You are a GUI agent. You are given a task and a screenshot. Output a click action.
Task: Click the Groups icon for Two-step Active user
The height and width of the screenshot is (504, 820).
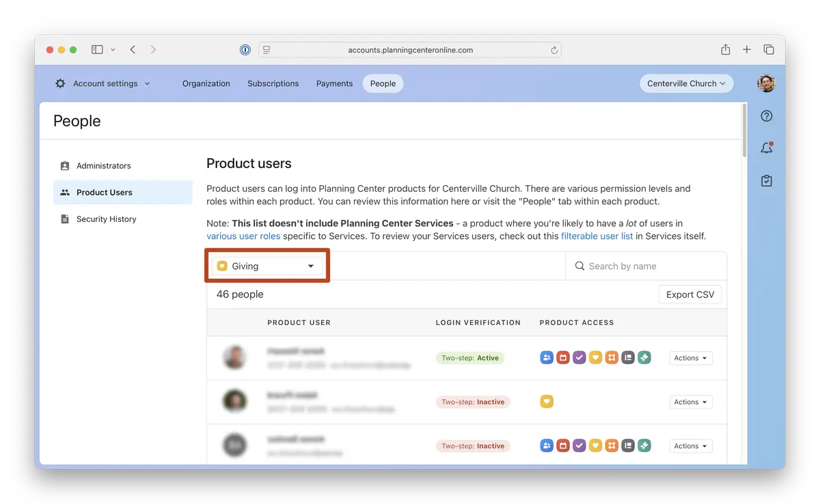612,358
